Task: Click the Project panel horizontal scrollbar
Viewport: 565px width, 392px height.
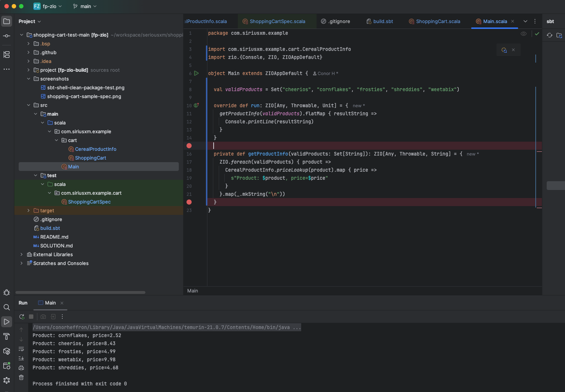Action: point(80,292)
